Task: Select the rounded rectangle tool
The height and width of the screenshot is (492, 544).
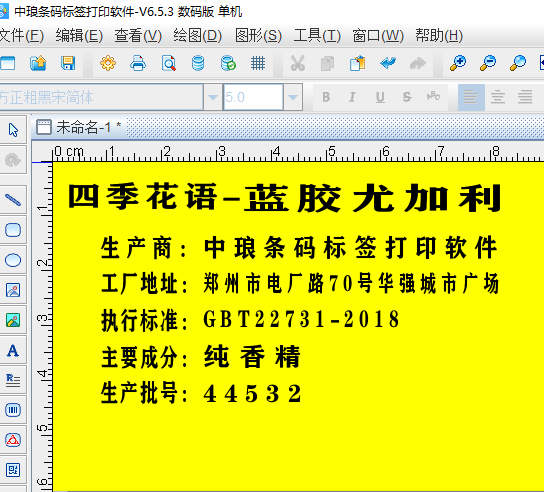Action: pyautogui.click(x=13, y=230)
